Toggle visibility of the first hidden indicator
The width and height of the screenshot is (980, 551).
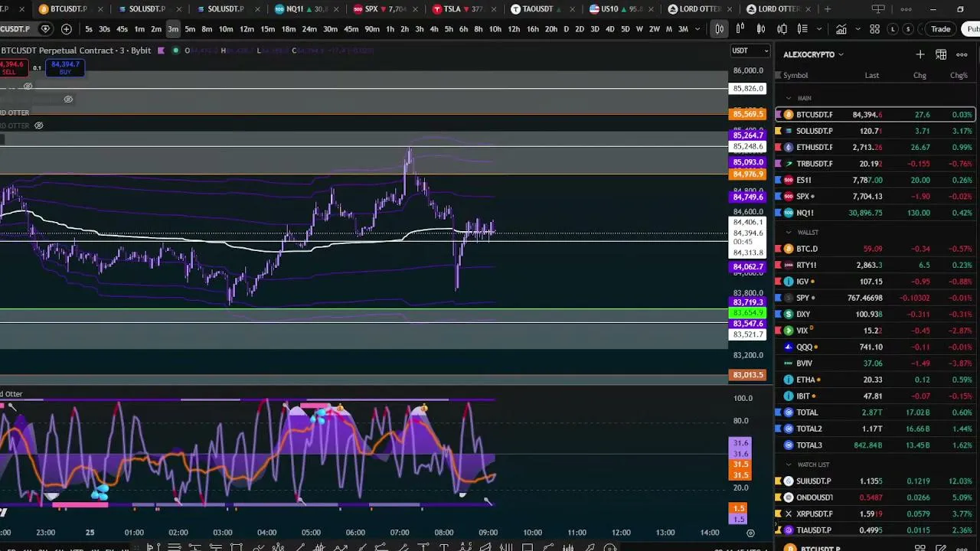28,86
